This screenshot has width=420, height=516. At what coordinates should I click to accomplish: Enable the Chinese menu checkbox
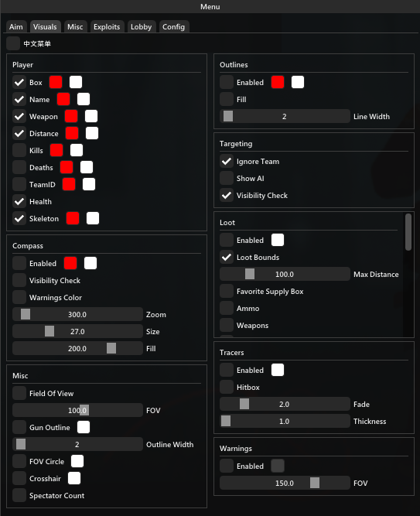(13, 43)
